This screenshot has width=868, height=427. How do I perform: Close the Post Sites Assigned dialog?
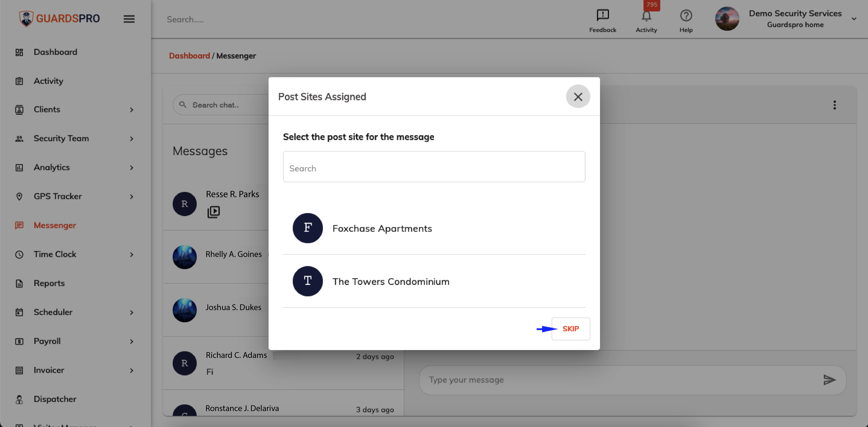click(x=578, y=97)
